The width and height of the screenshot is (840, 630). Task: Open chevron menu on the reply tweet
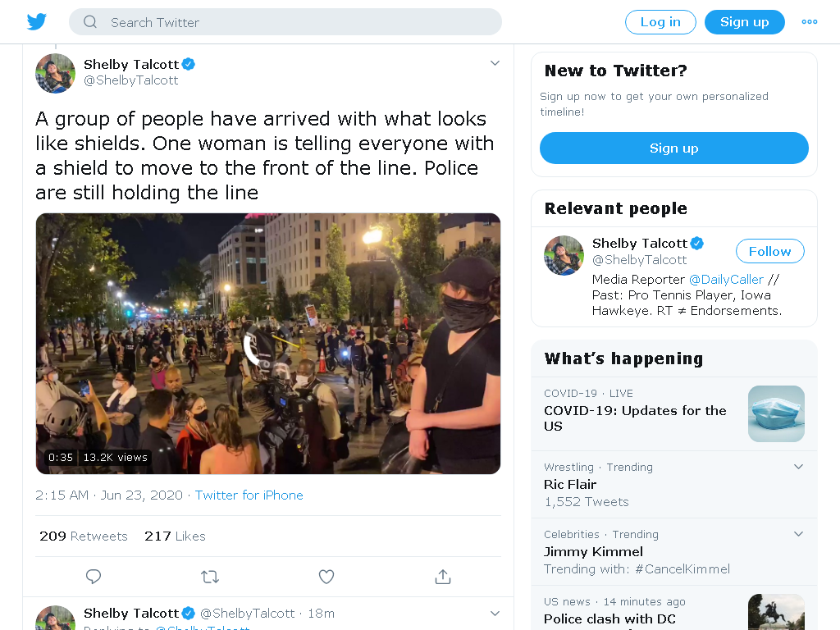[495, 614]
